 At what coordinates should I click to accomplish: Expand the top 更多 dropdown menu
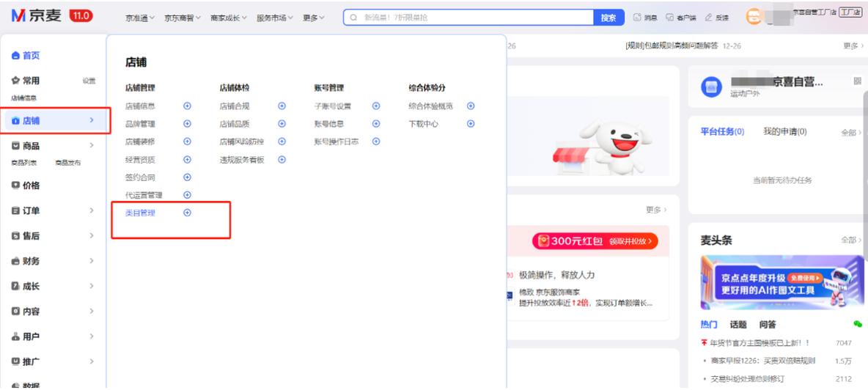314,18
